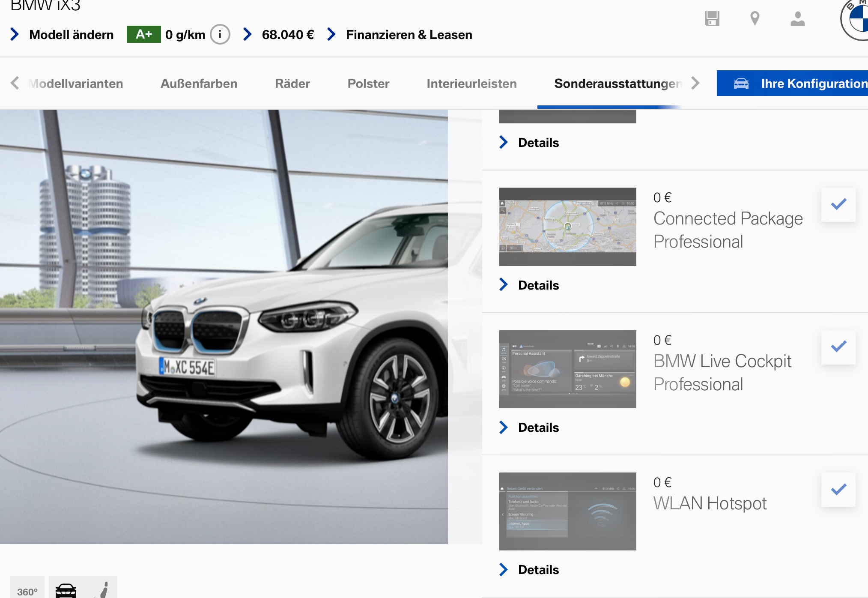Expand Details under WLAN Hotspot

529,569
